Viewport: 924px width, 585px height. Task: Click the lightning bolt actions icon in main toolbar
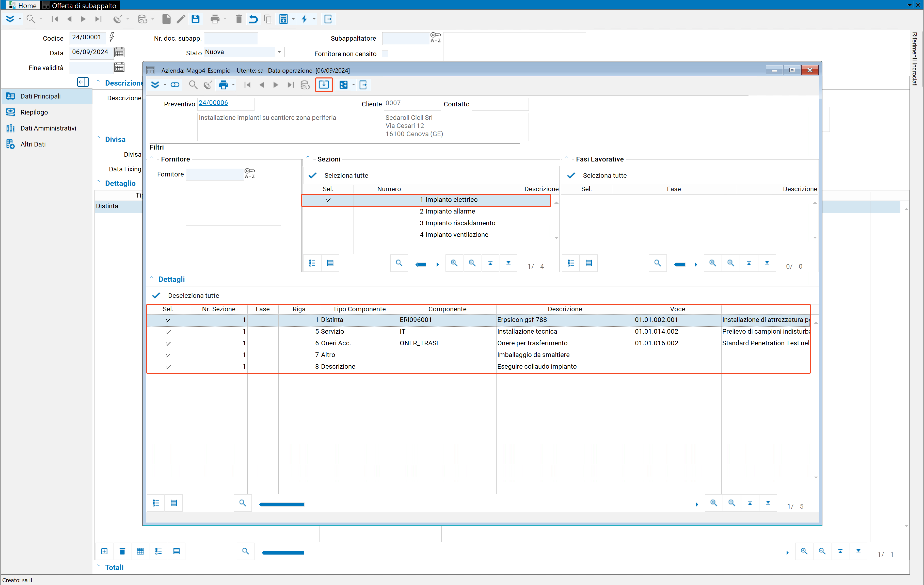pyautogui.click(x=304, y=19)
